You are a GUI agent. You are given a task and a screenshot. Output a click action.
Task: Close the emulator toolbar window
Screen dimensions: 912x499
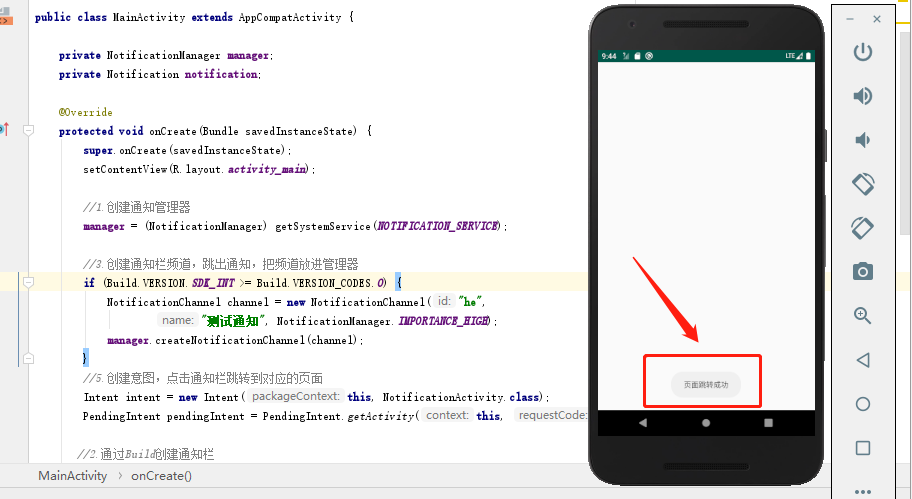click(877, 19)
